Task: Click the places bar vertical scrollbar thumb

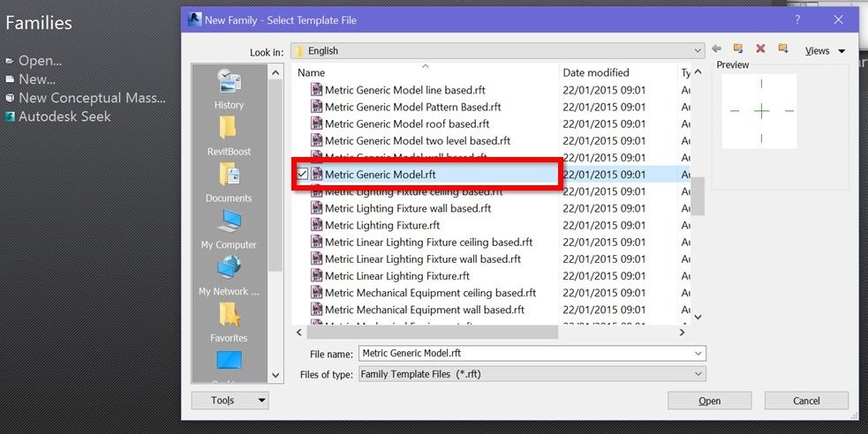Action: tap(275, 176)
